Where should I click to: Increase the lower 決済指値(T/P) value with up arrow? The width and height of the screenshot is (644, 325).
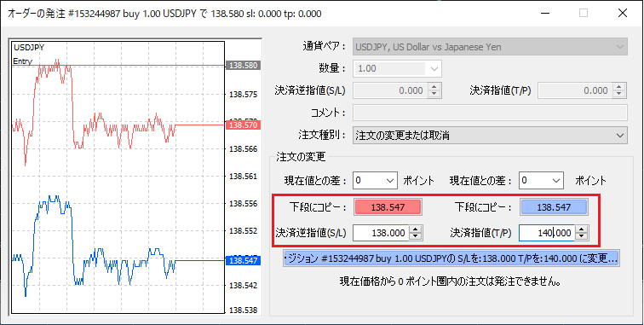(x=581, y=230)
